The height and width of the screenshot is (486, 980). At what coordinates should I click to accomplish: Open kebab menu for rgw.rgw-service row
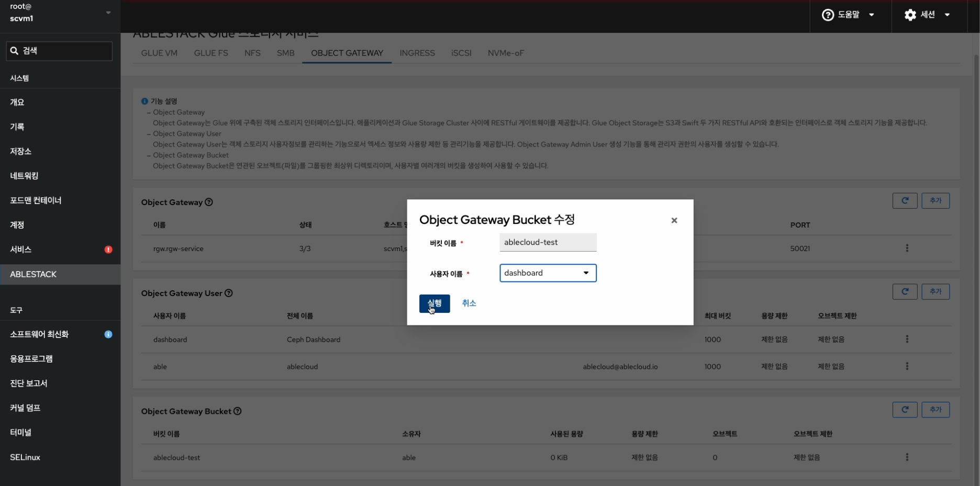click(x=907, y=248)
